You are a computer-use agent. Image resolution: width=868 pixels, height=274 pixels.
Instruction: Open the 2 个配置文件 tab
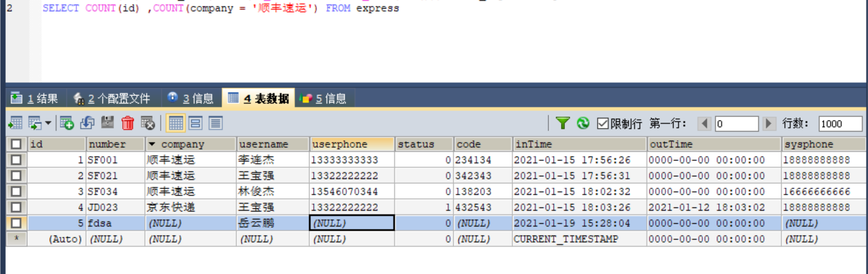[111, 98]
